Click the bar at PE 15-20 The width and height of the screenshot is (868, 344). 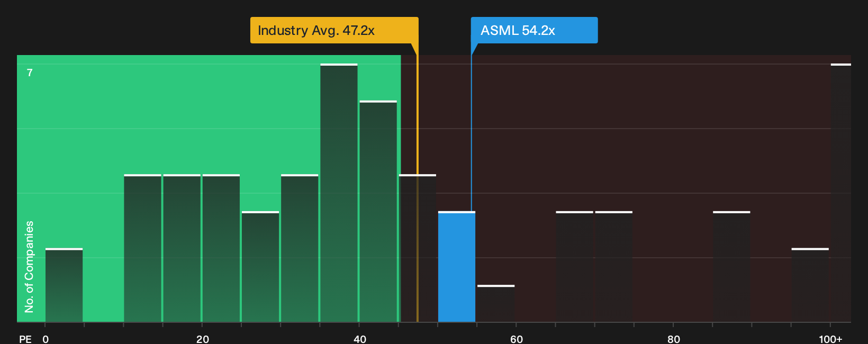coord(182,248)
